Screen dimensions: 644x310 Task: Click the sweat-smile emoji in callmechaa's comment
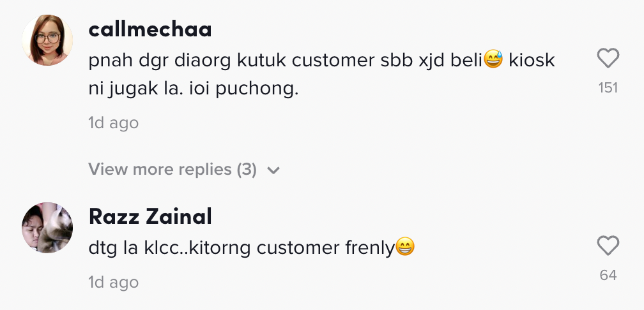(494, 61)
